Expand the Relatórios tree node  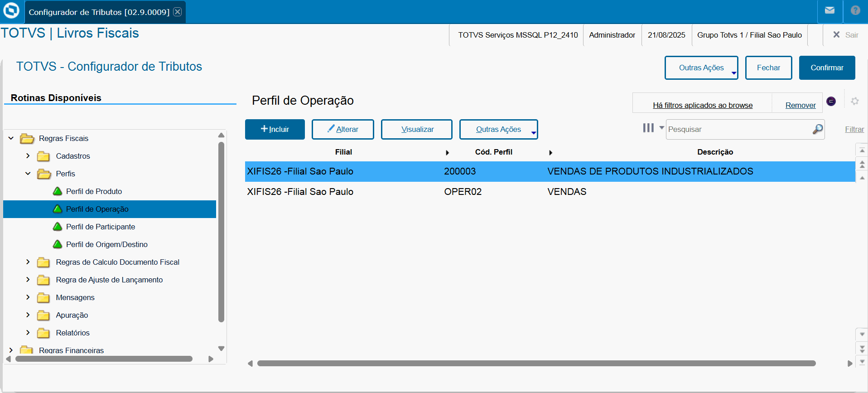pyautogui.click(x=28, y=333)
